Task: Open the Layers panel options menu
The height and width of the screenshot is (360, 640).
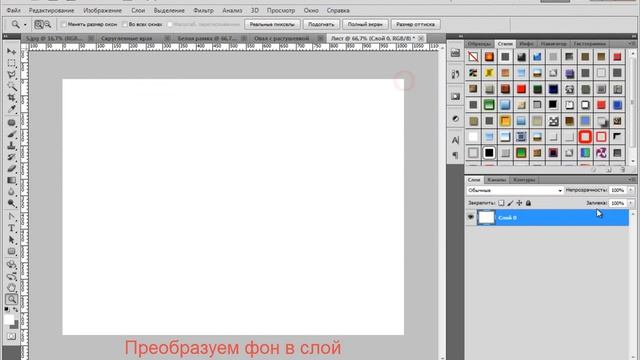Action: (x=632, y=180)
